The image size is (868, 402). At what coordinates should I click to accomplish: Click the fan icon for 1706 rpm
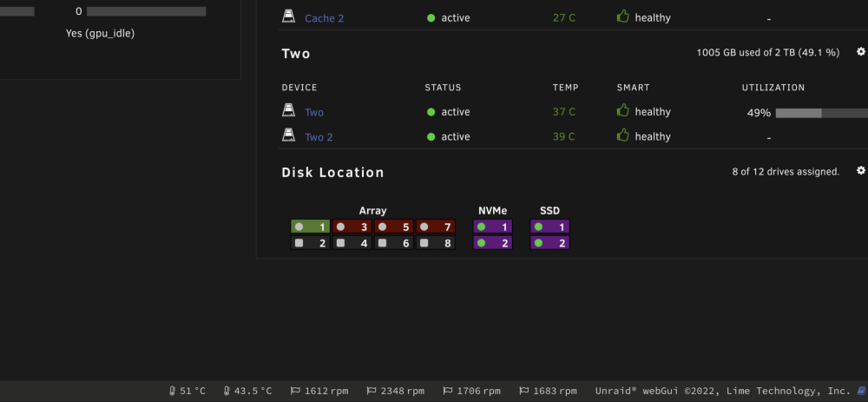coord(448,391)
